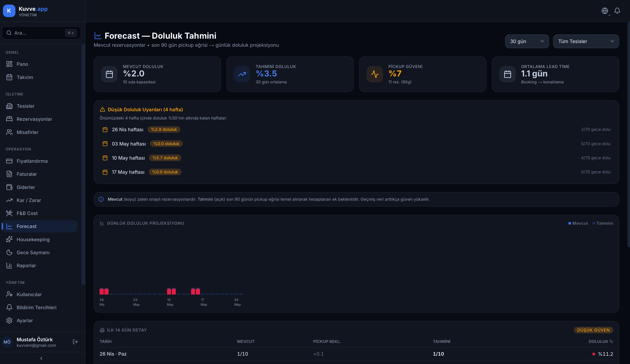
Task: Click the Gece Saymanı moon icon
Action: click(x=9, y=252)
